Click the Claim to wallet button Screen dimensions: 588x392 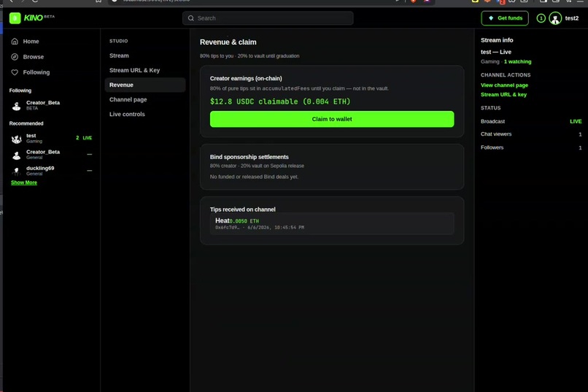click(x=332, y=119)
